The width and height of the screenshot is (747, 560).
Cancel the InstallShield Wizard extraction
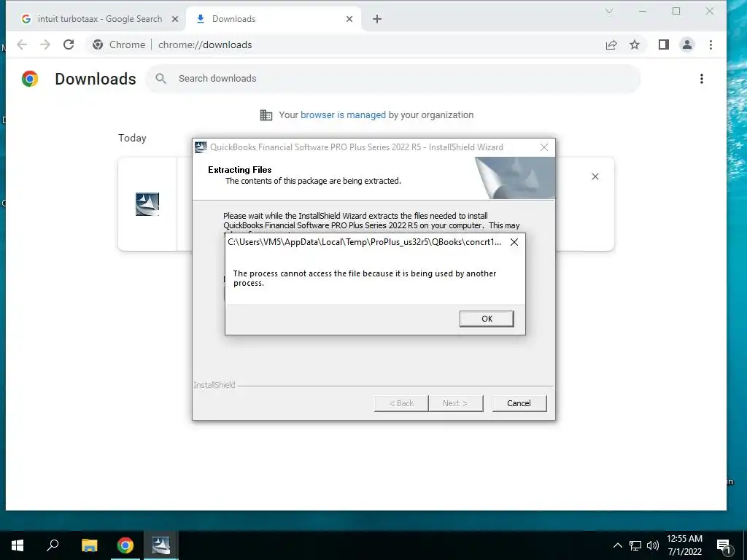tap(519, 402)
